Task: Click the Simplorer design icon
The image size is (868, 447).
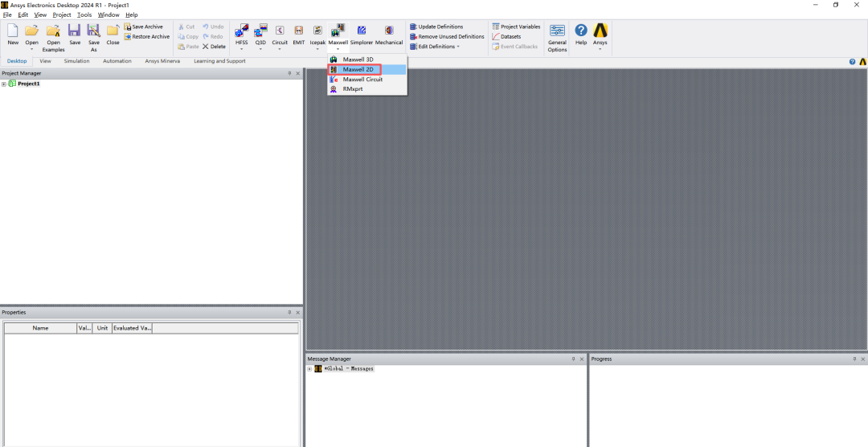Action: [x=362, y=31]
